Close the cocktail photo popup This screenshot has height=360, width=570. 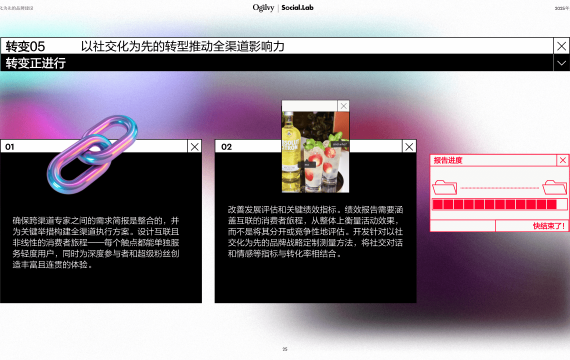(343, 106)
